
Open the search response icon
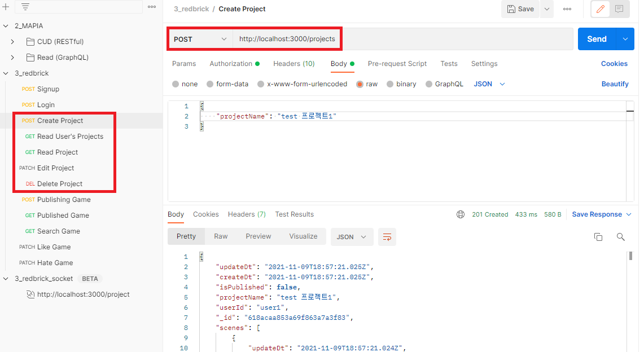pyautogui.click(x=621, y=237)
